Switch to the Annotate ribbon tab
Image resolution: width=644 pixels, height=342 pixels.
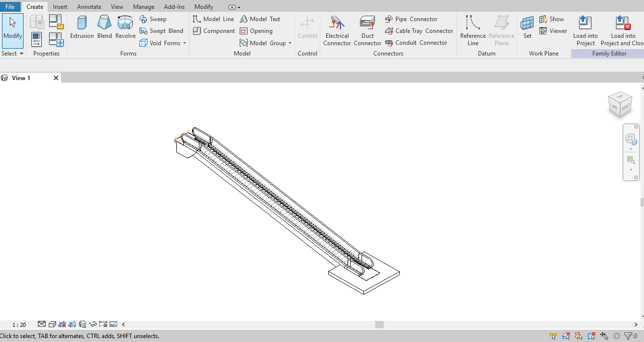click(x=89, y=7)
